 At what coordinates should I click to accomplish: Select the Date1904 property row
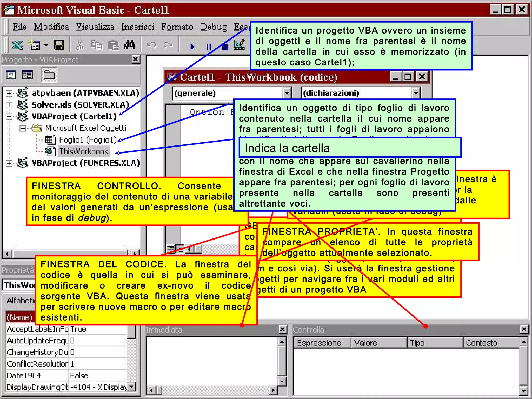point(67,375)
